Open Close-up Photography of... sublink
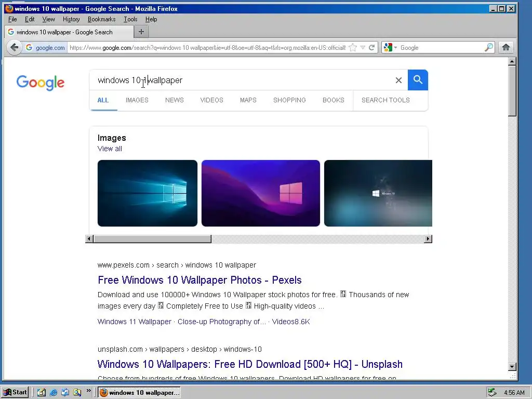The width and height of the screenshot is (532, 399). [x=222, y=322]
